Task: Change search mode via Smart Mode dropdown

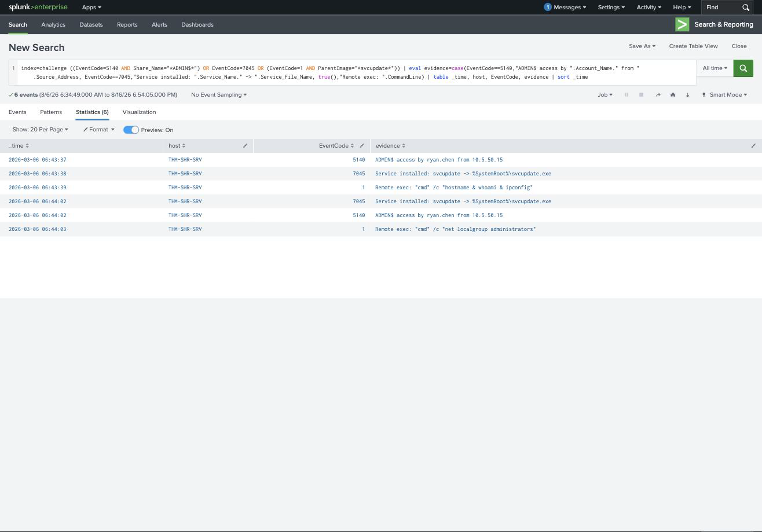Action: tap(724, 95)
